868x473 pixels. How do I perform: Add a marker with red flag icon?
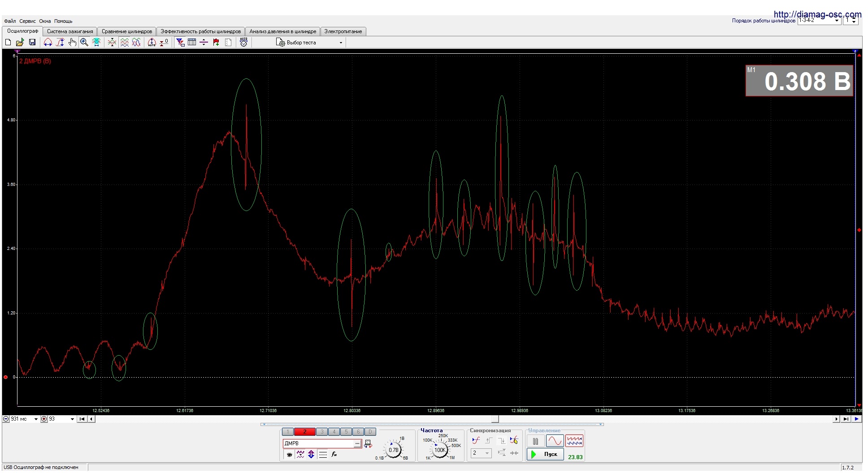tap(216, 42)
